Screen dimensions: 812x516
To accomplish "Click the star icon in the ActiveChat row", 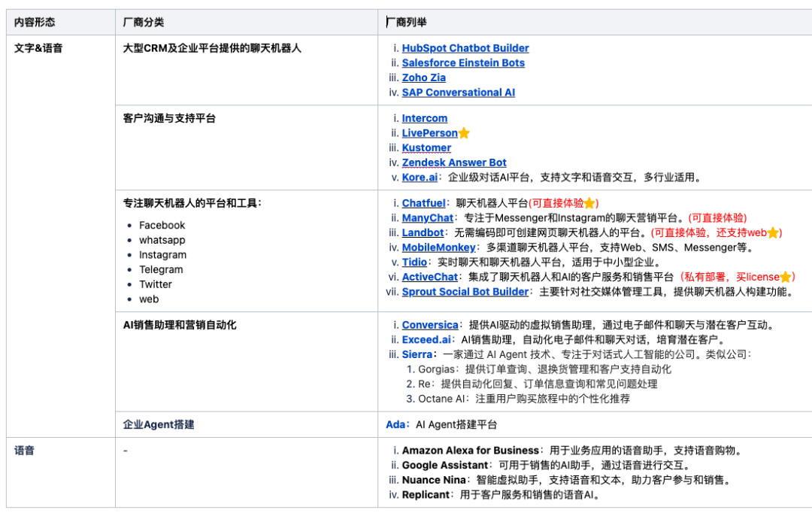I will coord(786,277).
